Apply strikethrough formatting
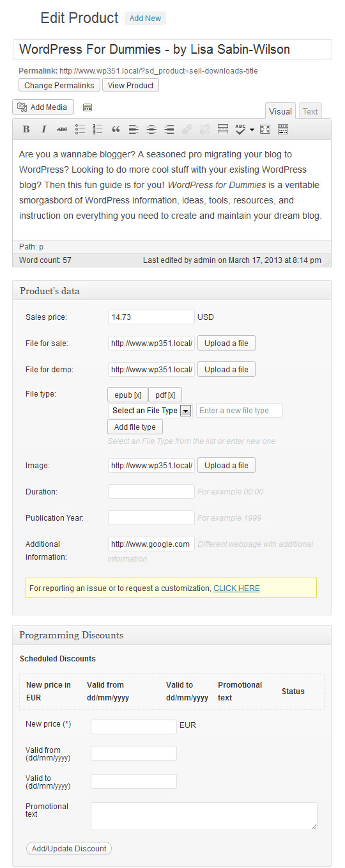Image resolution: width=345 pixels, height=868 pixels. pos(62,129)
